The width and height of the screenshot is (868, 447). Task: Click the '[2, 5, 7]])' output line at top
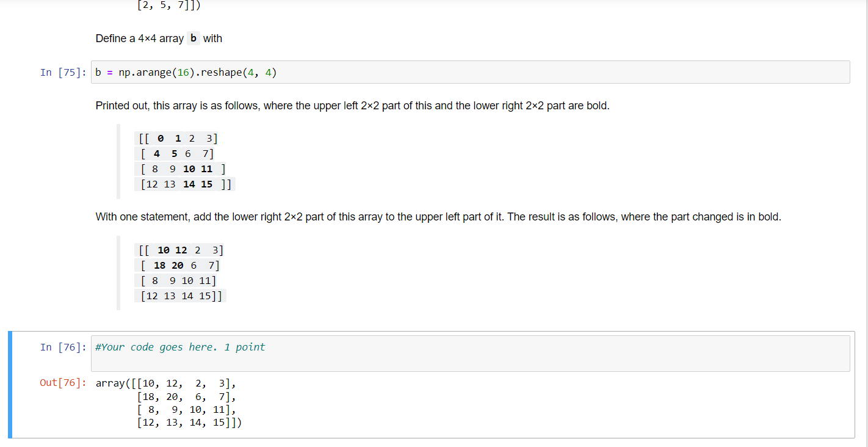click(167, 5)
